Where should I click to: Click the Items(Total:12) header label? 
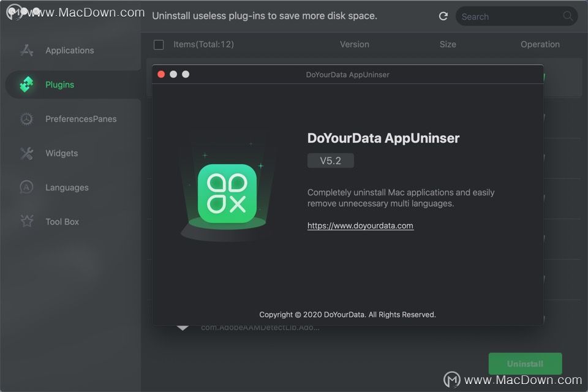[x=203, y=44]
